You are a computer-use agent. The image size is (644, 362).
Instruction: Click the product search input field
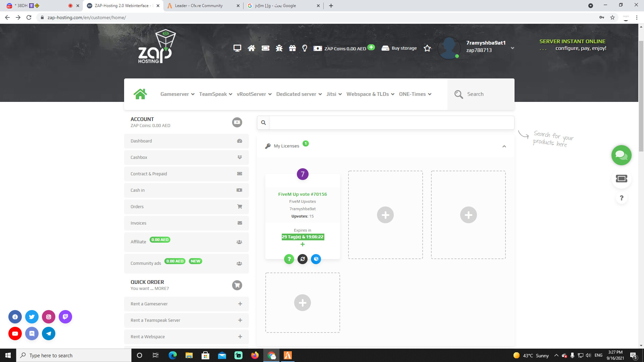point(386,122)
